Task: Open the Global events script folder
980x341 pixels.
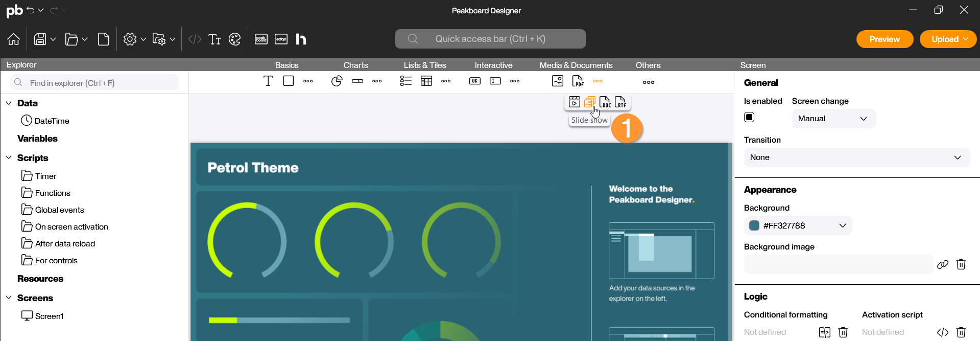Action: tap(59, 210)
